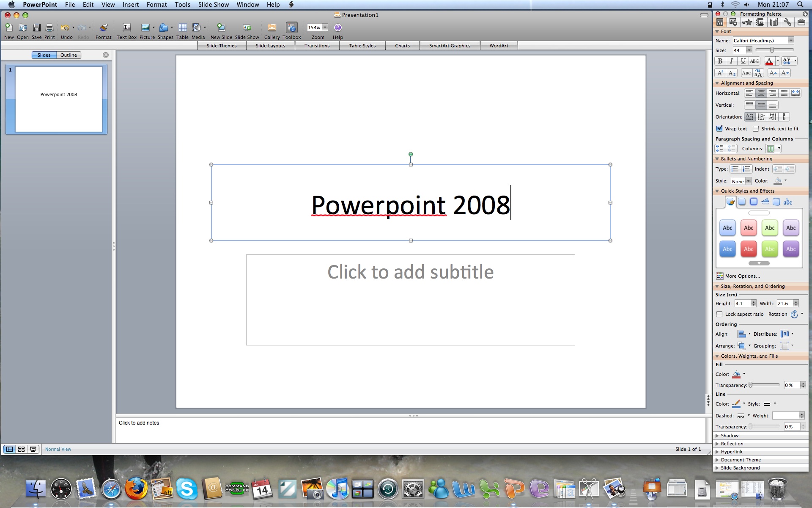The width and height of the screenshot is (812, 508).
Task: Open the font Size dropdown
Action: click(749, 50)
